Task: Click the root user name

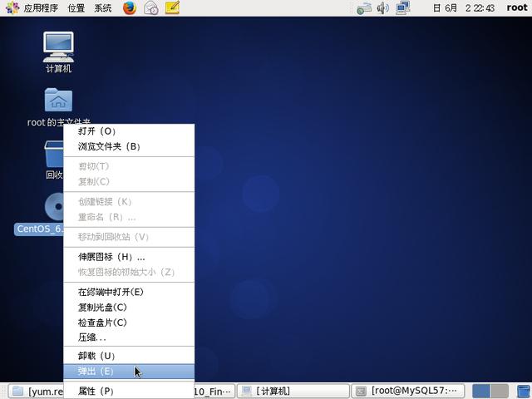Action: coord(517,7)
